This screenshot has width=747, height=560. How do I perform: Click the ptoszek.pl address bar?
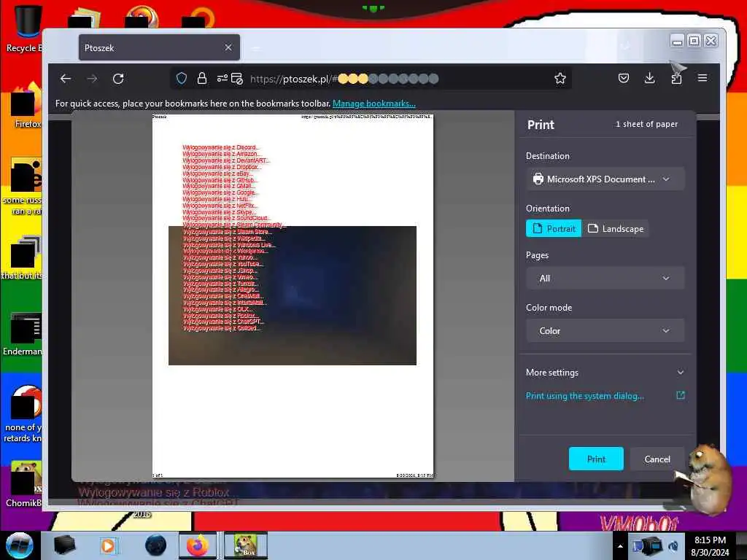[x=371, y=79]
